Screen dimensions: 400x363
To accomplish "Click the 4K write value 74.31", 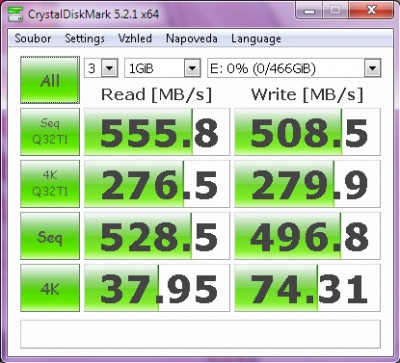I will pos(307,288).
